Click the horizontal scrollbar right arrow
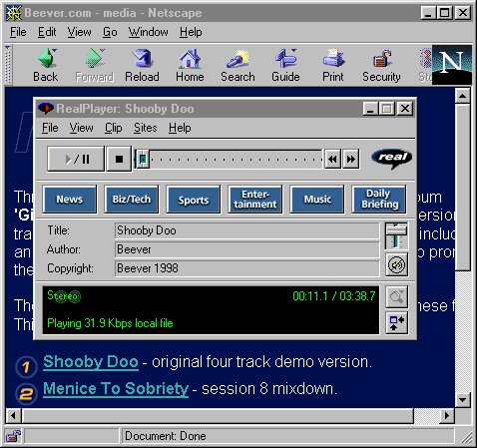Viewport: 477px width, 448px height. point(447,416)
